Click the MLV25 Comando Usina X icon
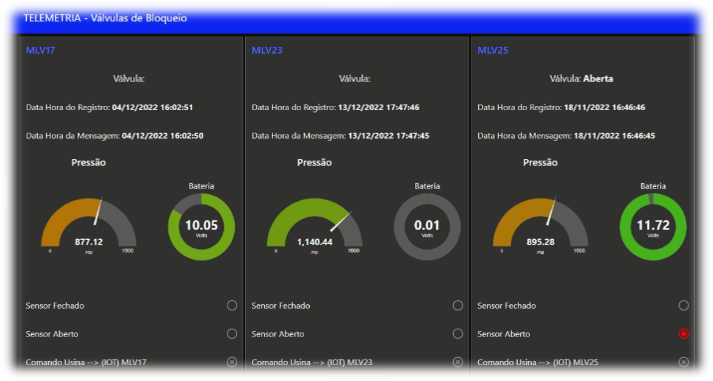Image resolution: width=713 pixels, height=381 pixels. click(x=683, y=362)
